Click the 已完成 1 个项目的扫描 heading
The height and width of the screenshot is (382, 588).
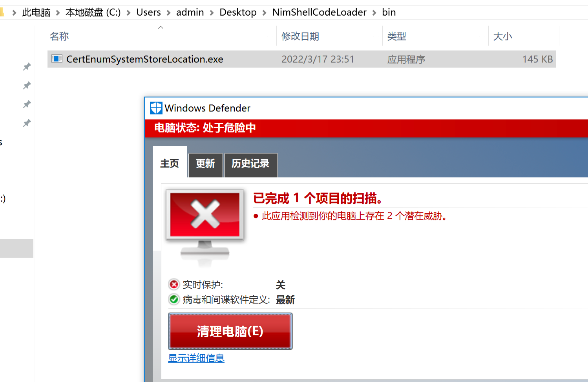point(318,198)
